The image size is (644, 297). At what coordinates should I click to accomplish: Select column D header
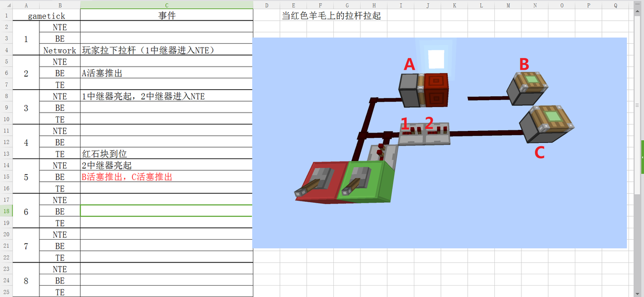click(x=266, y=5)
